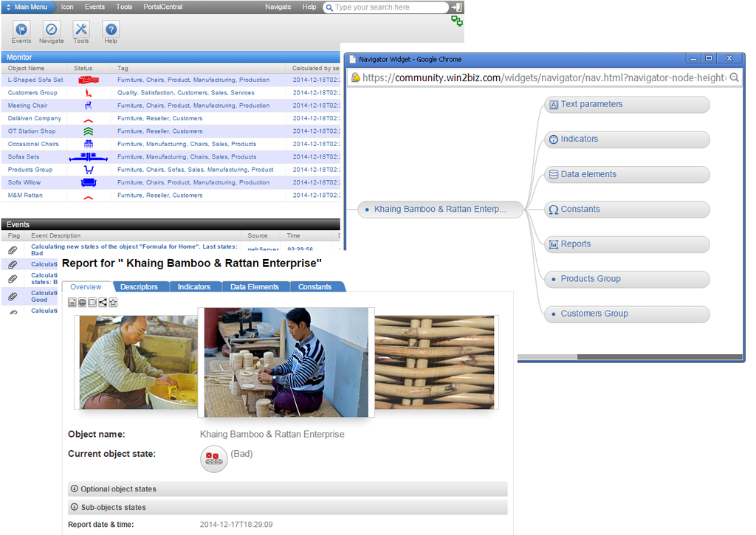Toggle the Reports branch in the navigator widget
Image resolution: width=756 pixels, height=535 pixels.
click(626, 244)
